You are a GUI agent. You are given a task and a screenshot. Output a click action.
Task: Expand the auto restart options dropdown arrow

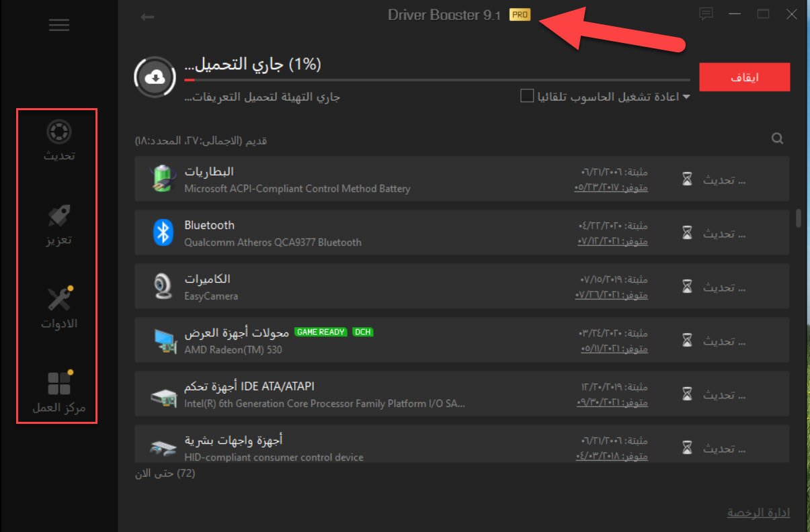click(686, 97)
